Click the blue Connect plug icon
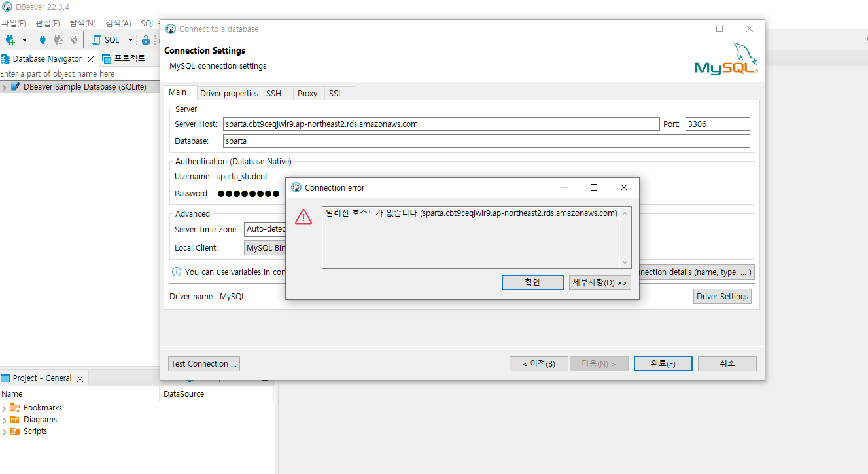The height and width of the screenshot is (474, 868). 43,40
